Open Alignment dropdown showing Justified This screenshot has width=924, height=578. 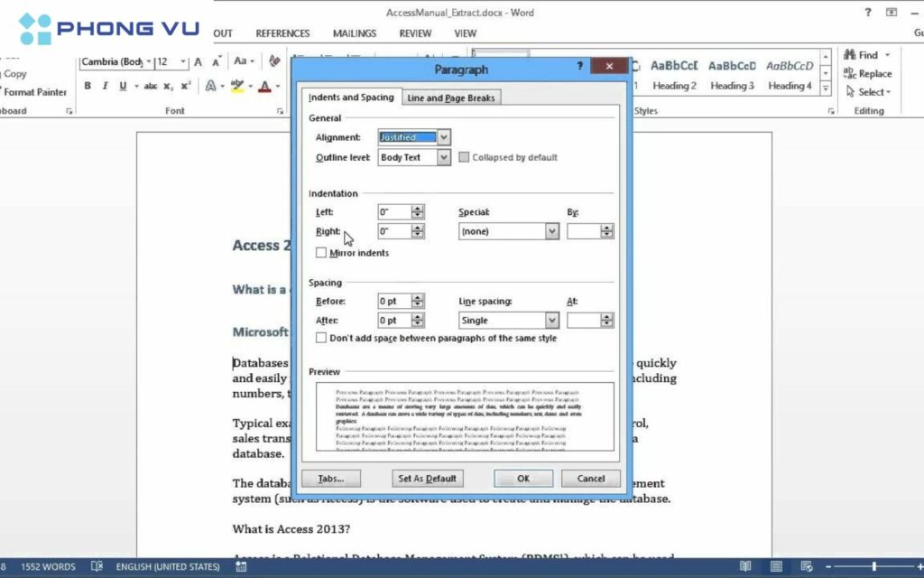pyautogui.click(x=444, y=137)
